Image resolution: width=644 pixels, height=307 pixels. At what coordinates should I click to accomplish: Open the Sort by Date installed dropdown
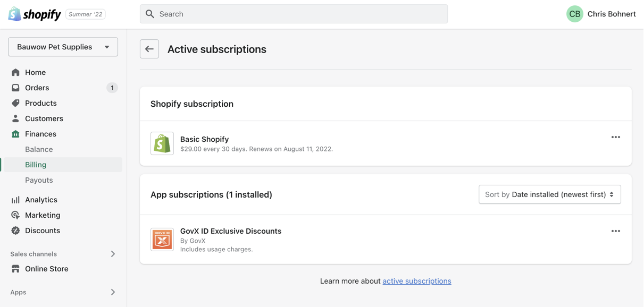pos(550,194)
